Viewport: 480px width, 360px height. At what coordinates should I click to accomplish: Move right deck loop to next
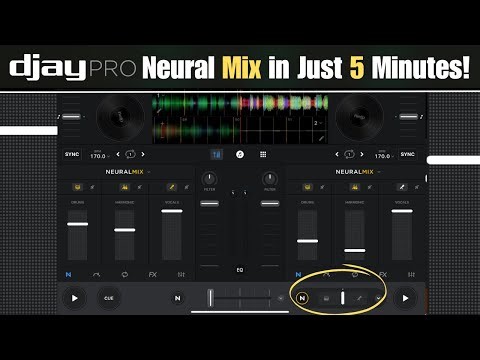[x=362, y=154]
